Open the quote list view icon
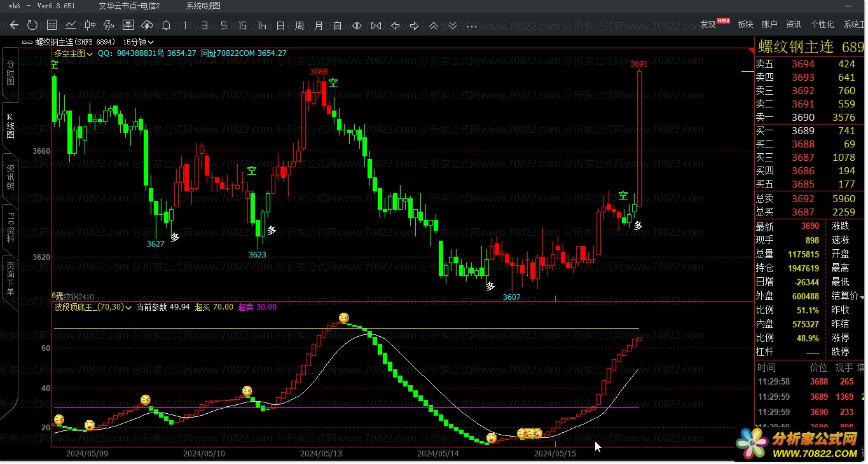868x464 pixels. point(52,25)
